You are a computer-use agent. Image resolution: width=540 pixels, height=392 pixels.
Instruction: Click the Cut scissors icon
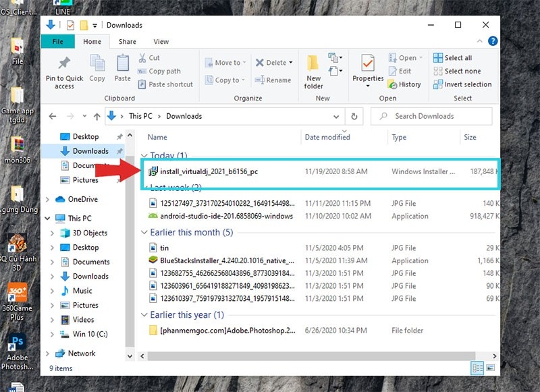click(x=142, y=58)
